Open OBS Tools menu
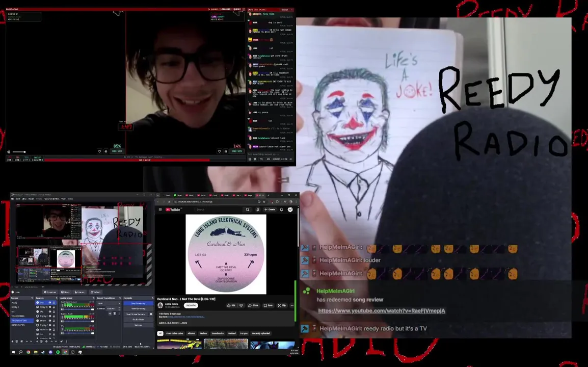Viewport: 588px width, 367px height. (x=64, y=199)
